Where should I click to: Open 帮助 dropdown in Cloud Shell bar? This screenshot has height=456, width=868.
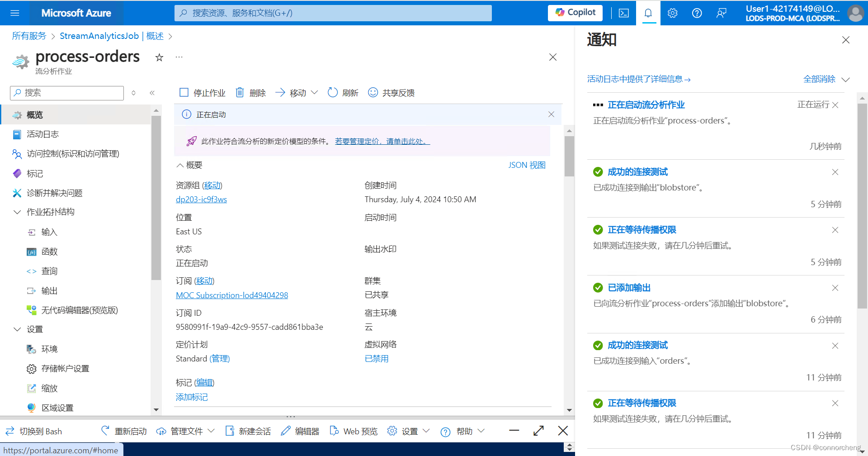tap(462, 431)
